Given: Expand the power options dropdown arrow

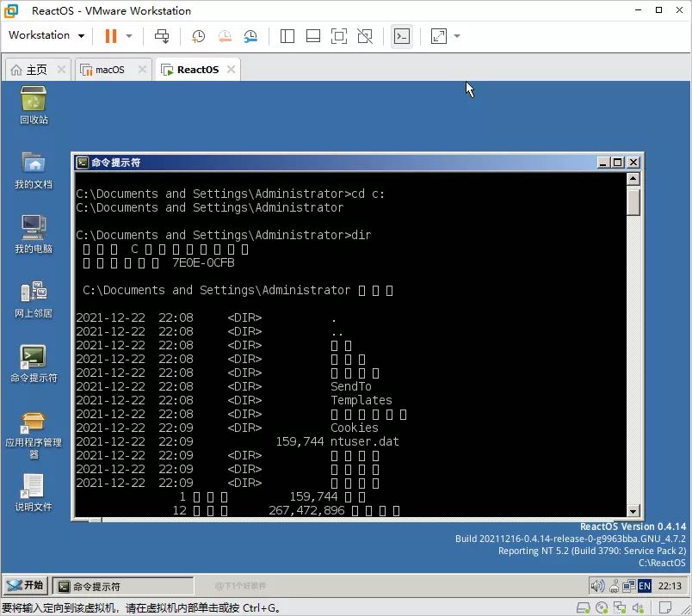Looking at the screenshot, I should [127, 35].
